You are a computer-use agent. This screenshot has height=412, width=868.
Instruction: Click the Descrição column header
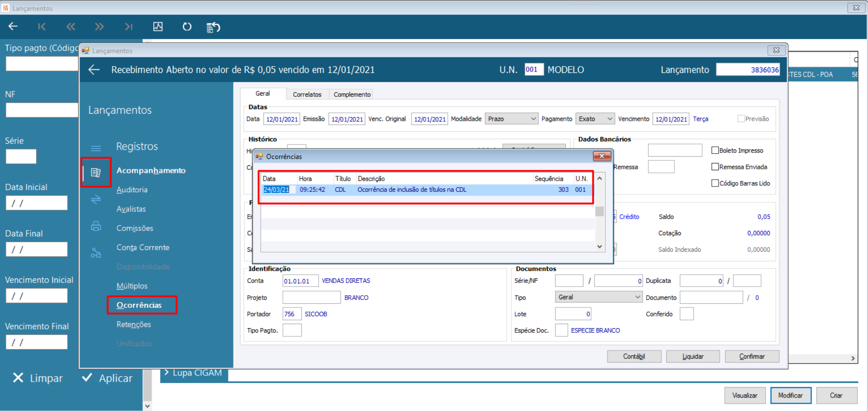coord(371,179)
